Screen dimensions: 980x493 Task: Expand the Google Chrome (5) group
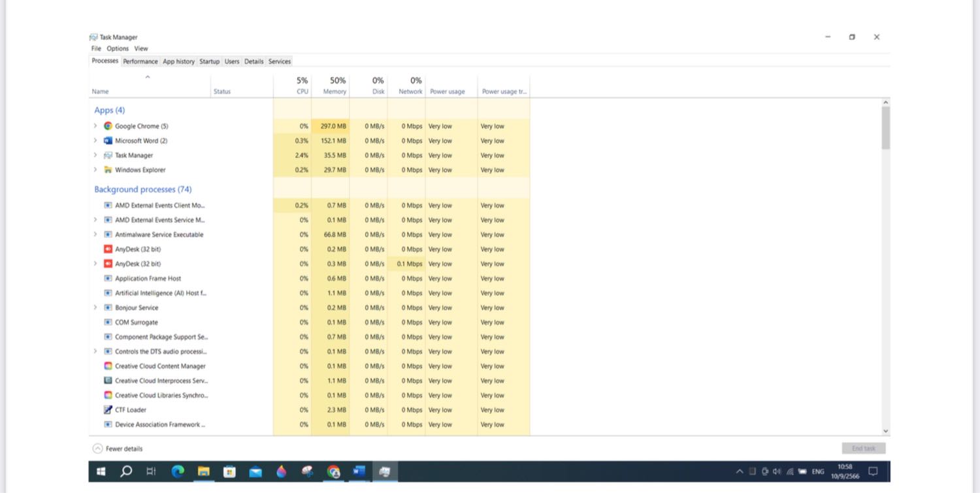(95, 126)
